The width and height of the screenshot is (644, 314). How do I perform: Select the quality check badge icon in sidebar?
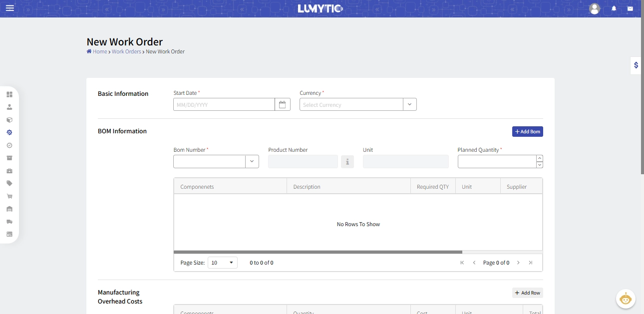(x=9, y=145)
